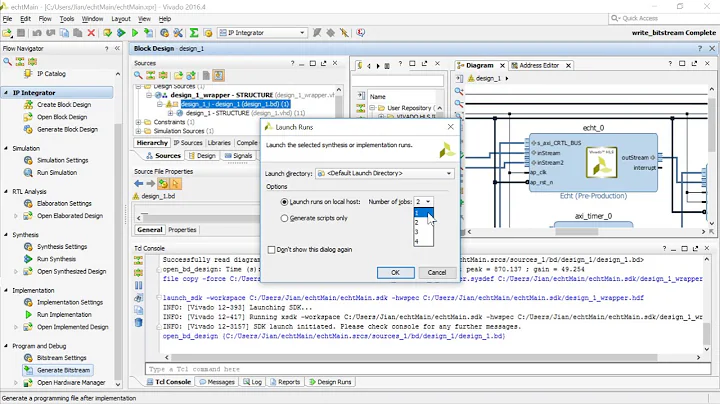Expand the Simulation Sources folder

138,131
